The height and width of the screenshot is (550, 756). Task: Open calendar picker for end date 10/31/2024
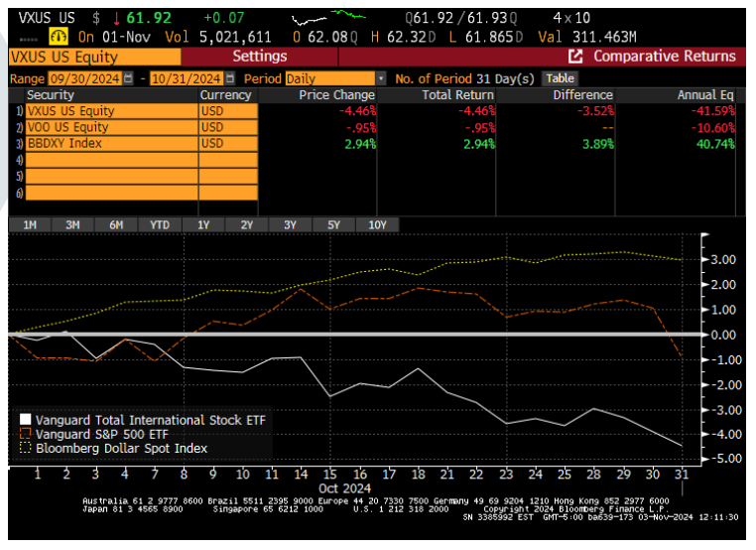click(x=230, y=78)
